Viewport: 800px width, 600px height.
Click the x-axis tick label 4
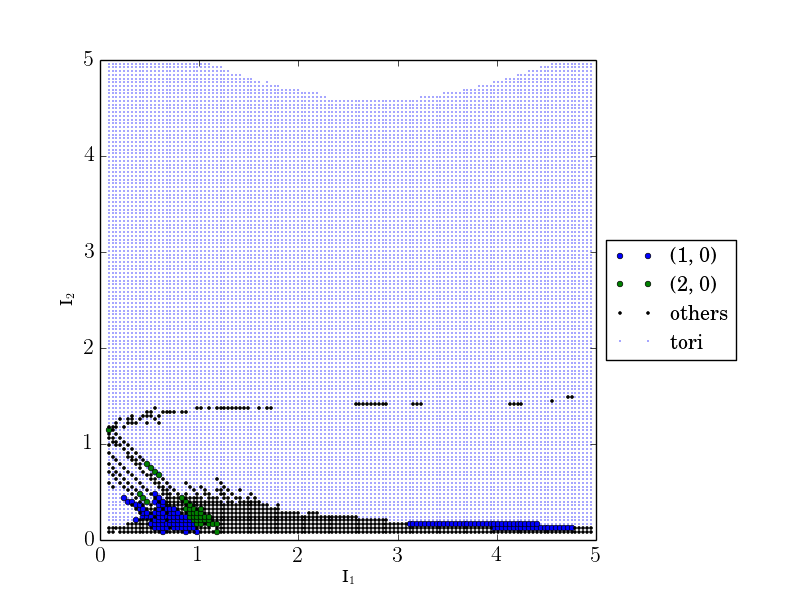[496, 555]
